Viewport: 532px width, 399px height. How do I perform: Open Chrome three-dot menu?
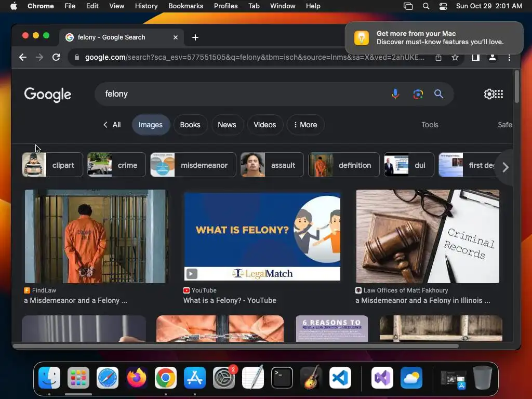point(509,58)
